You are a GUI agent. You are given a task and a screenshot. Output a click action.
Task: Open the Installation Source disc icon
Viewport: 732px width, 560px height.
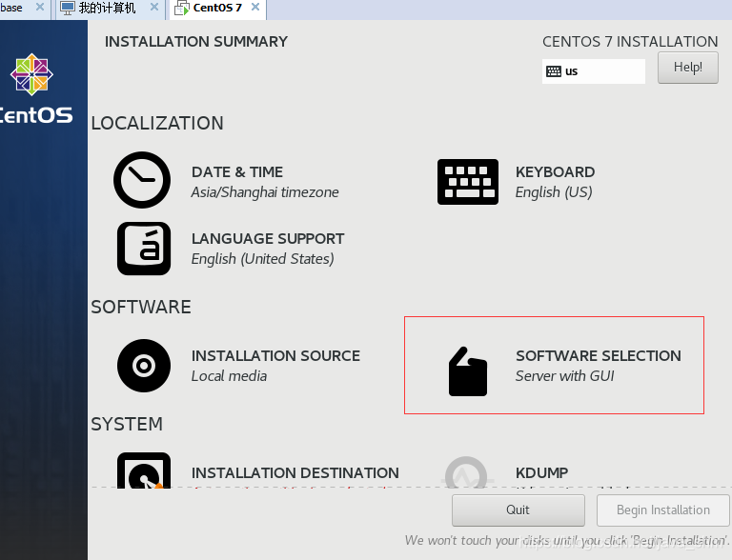[x=144, y=366]
